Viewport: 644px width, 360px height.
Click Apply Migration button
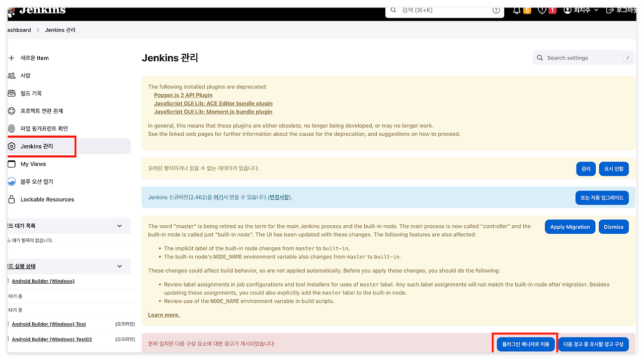pyautogui.click(x=570, y=227)
